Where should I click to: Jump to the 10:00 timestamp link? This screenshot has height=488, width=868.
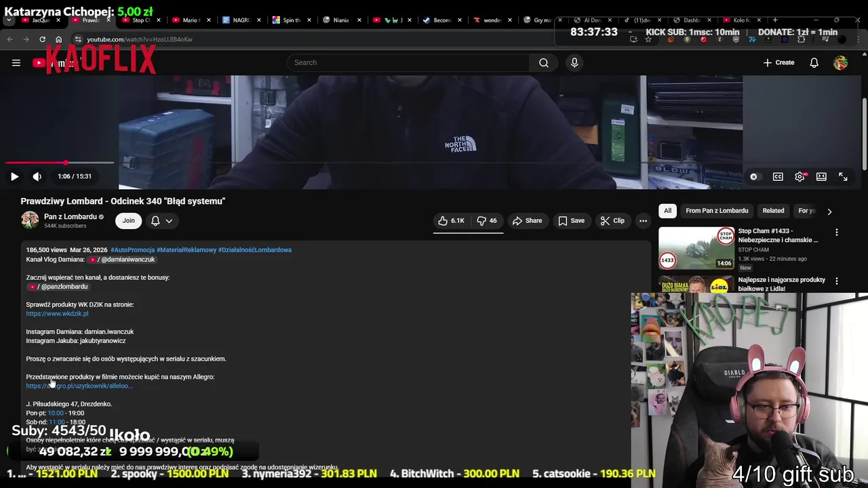click(x=56, y=413)
